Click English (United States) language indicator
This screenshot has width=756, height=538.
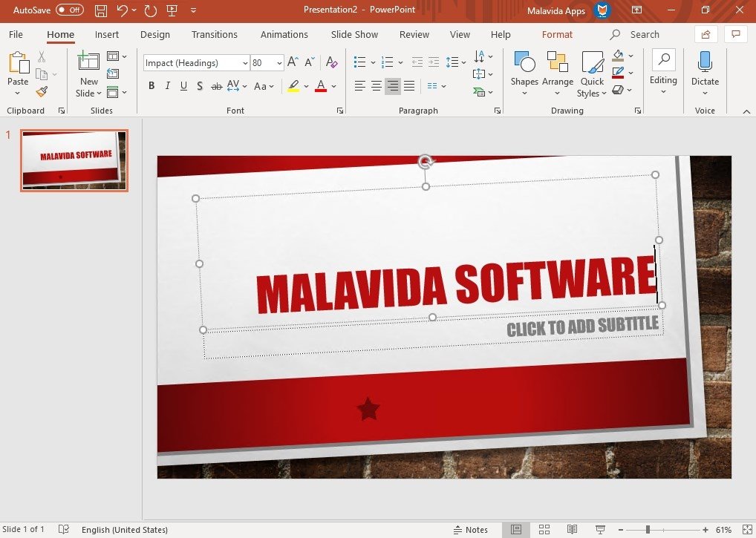[125, 529]
